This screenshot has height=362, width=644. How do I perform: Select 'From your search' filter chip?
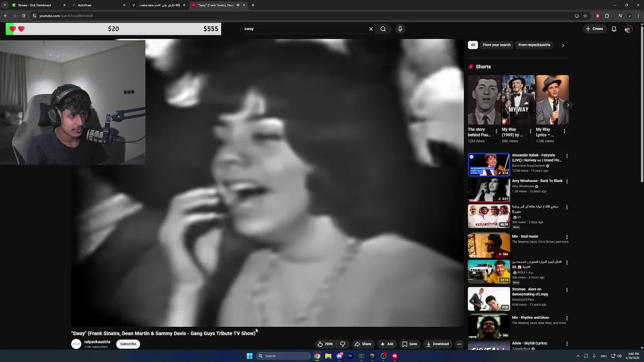[x=497, y=45]
